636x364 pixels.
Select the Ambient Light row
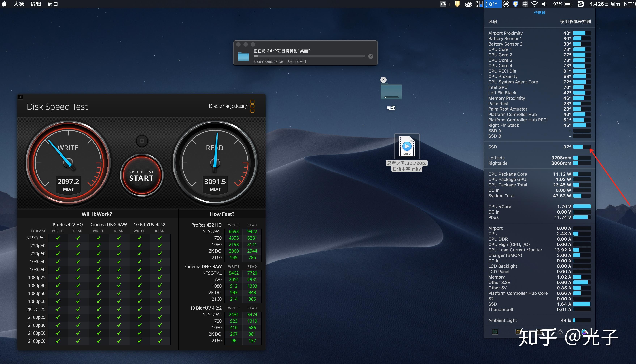coord(539,320)
